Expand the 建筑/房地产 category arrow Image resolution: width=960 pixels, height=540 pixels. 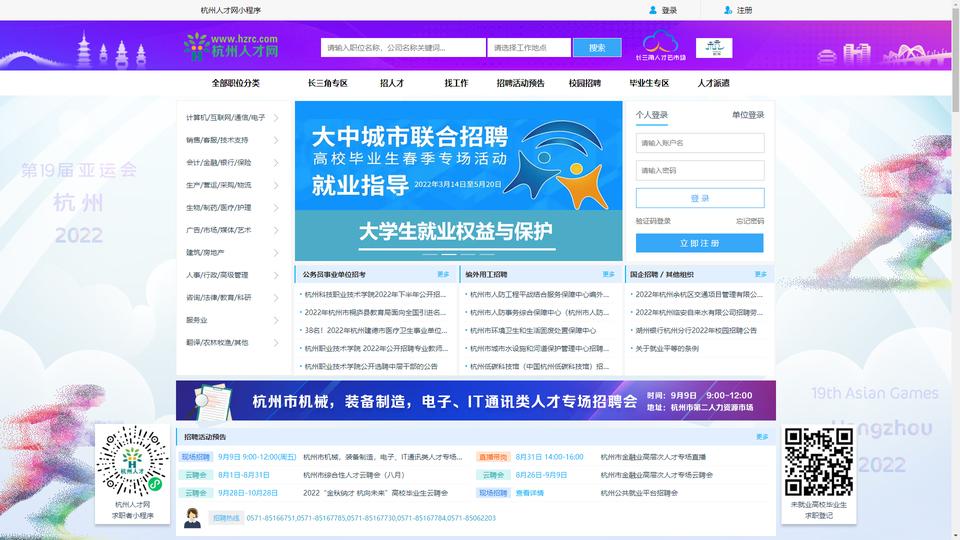276,253
